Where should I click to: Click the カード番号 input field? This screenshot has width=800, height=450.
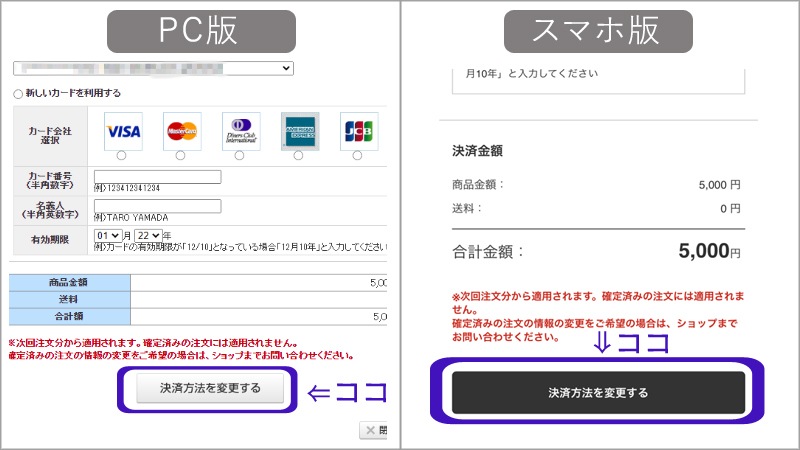(x=156, y=178)
